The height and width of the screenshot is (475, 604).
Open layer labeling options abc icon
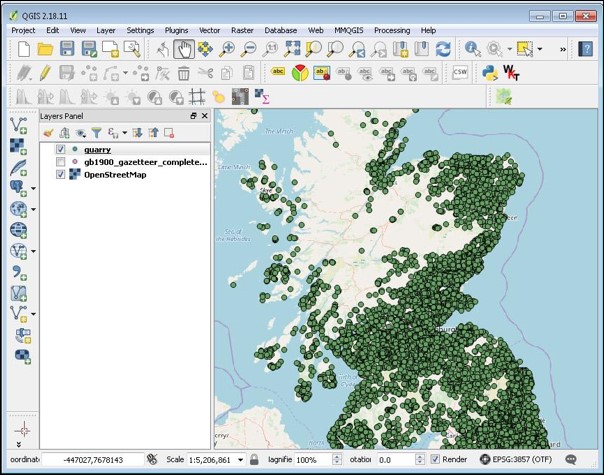pos(278,72)
